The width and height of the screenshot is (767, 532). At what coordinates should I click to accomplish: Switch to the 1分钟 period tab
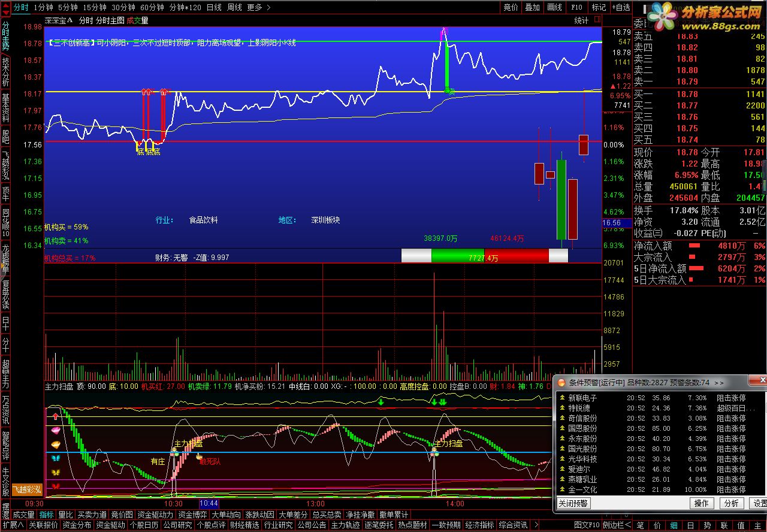[43, 7]
